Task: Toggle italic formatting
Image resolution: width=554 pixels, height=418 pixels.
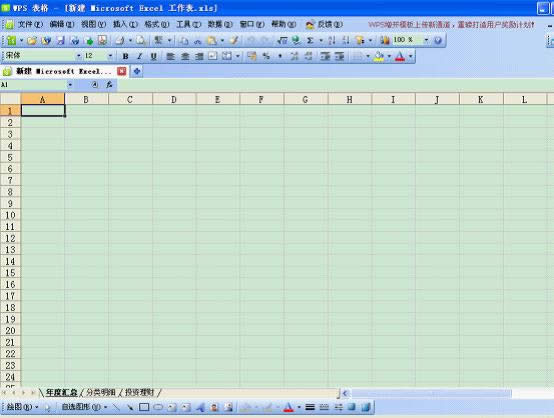Action: (140, 56)
